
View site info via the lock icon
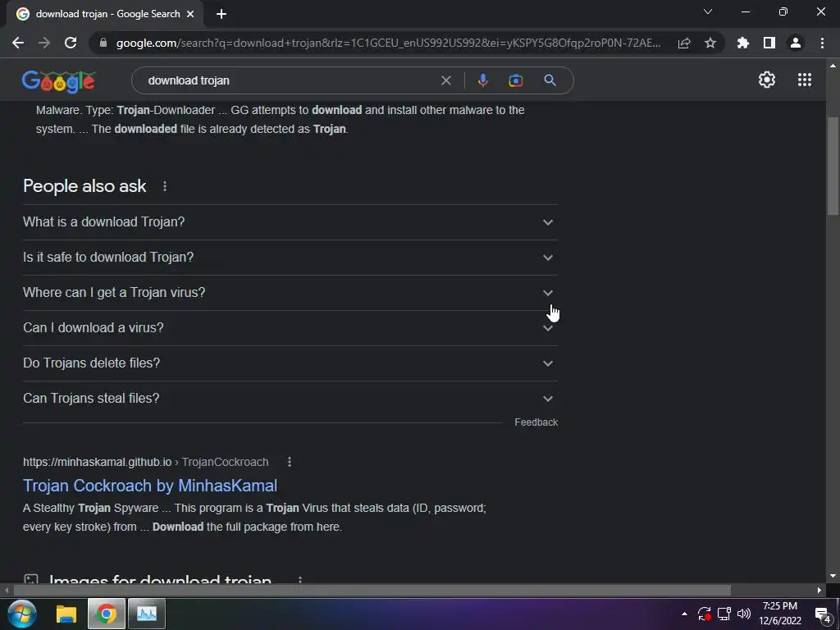[x=103, y=43]
